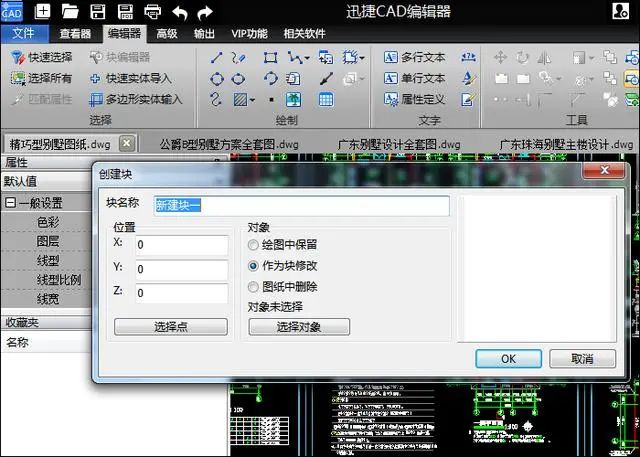Click the save as PDF icon

(125, 11)
